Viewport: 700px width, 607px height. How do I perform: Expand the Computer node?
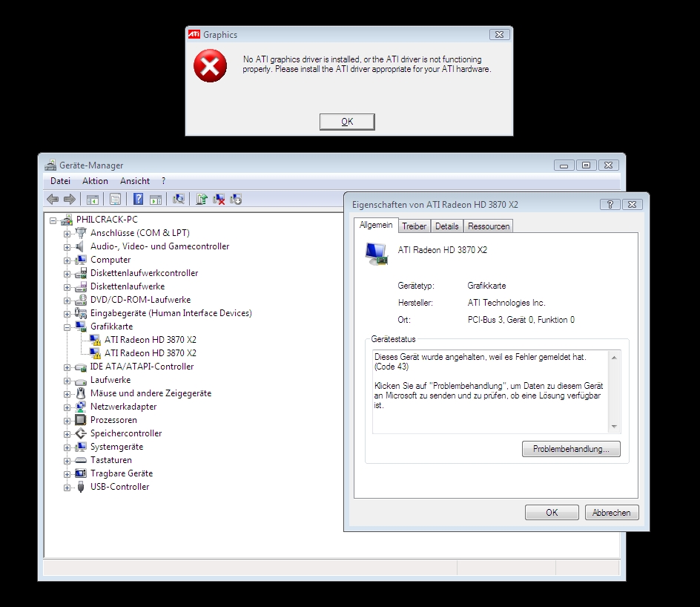67,260
